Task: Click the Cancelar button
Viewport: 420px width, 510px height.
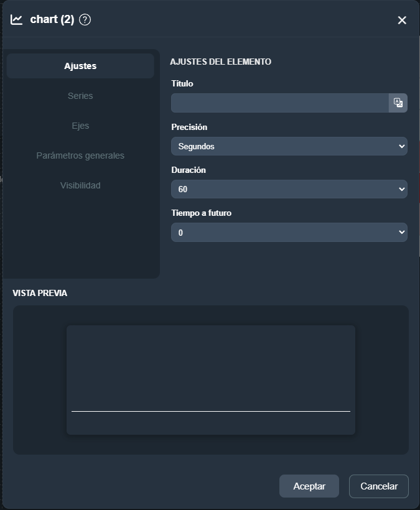Action: (378, 486)
